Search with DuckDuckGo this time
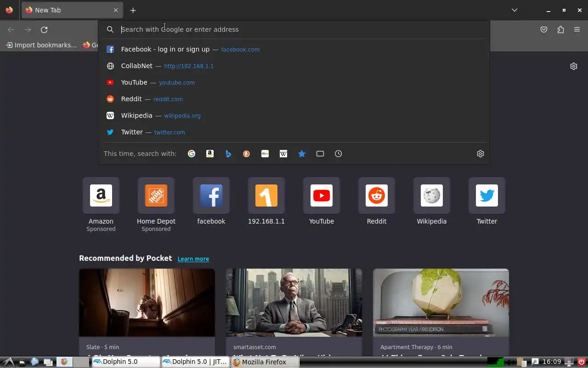Image resolution: width=588 pixels, height=368 pixels. pyautogui.click(x=247, y=154)
